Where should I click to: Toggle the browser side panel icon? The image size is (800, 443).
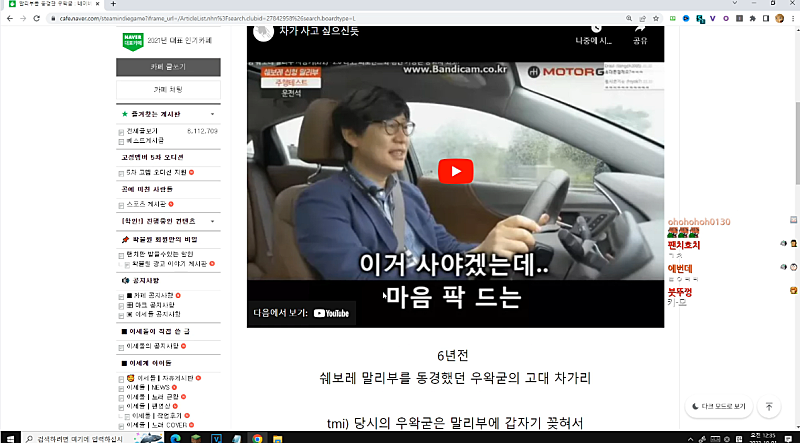point(766,18)
